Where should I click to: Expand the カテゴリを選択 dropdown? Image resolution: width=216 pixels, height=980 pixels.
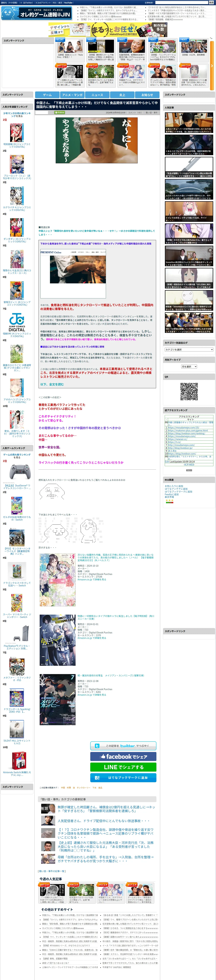(189, 350)
